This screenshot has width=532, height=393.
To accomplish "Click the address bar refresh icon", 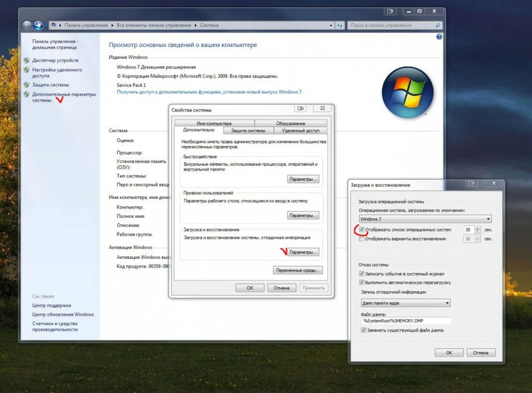I will click(x=340, y=25).
